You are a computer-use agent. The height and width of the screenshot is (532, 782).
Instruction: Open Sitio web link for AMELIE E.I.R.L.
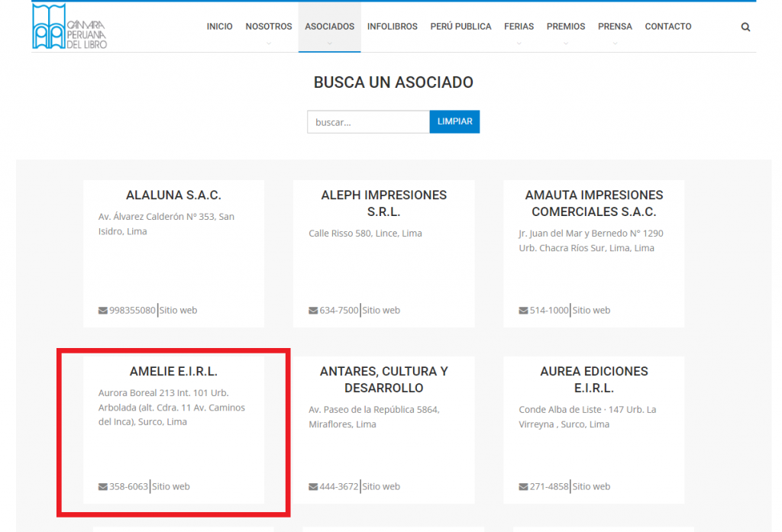[170, 486]
